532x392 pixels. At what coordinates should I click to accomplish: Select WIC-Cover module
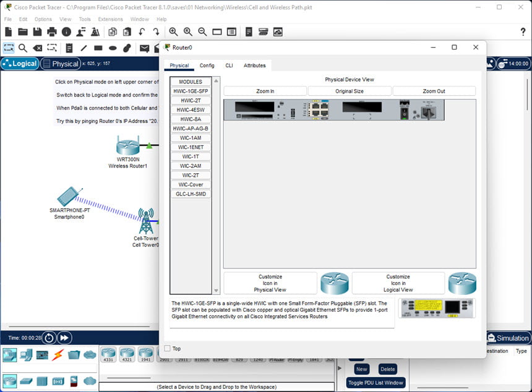point(191,185)
